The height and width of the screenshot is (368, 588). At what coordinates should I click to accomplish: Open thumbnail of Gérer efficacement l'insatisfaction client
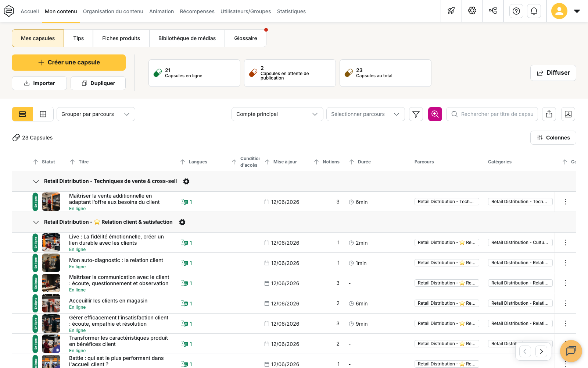[51, 323]
